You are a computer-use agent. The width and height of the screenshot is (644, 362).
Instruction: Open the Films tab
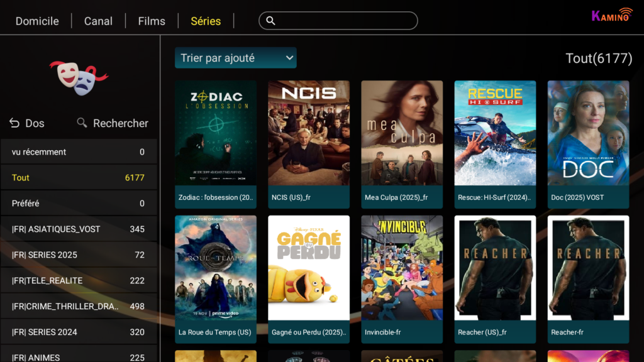(x=152, y=21)
